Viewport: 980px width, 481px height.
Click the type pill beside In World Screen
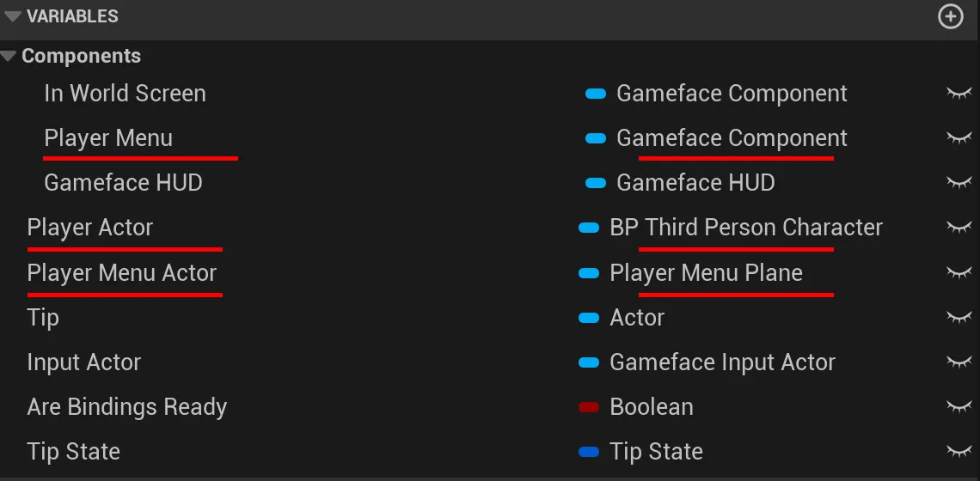pos(595,94)
